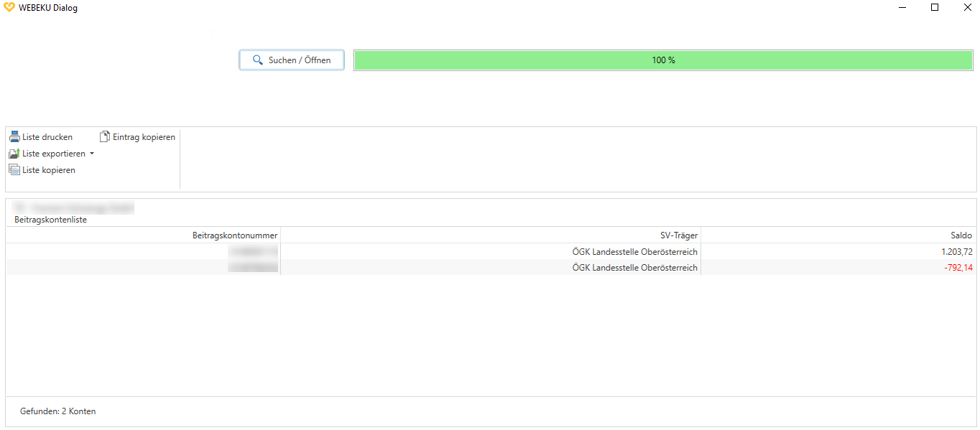
Task: Click the magnifier icon in Suchen / Öffnen
Action: pos(258,60)
